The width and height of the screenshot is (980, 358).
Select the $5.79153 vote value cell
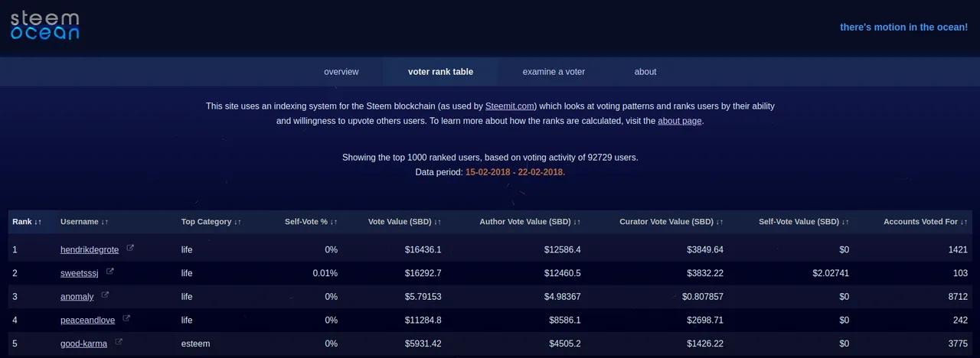pyautogui.click(x=423, y=297)
